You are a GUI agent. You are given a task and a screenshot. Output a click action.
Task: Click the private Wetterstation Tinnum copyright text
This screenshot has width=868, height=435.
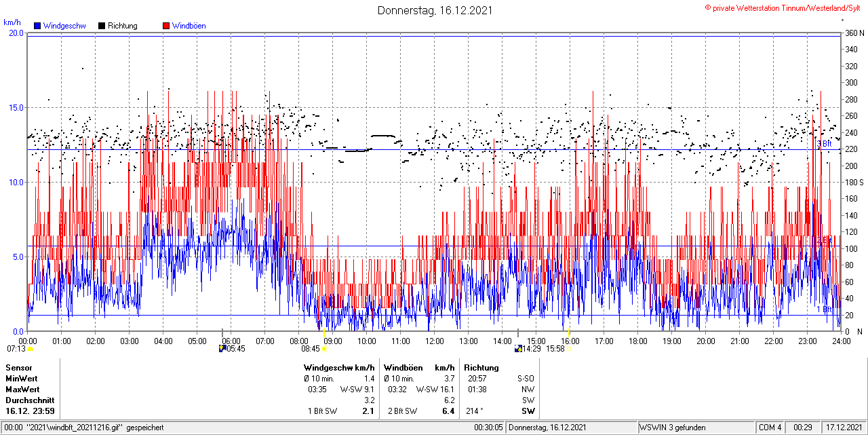[x=783, y=7]
